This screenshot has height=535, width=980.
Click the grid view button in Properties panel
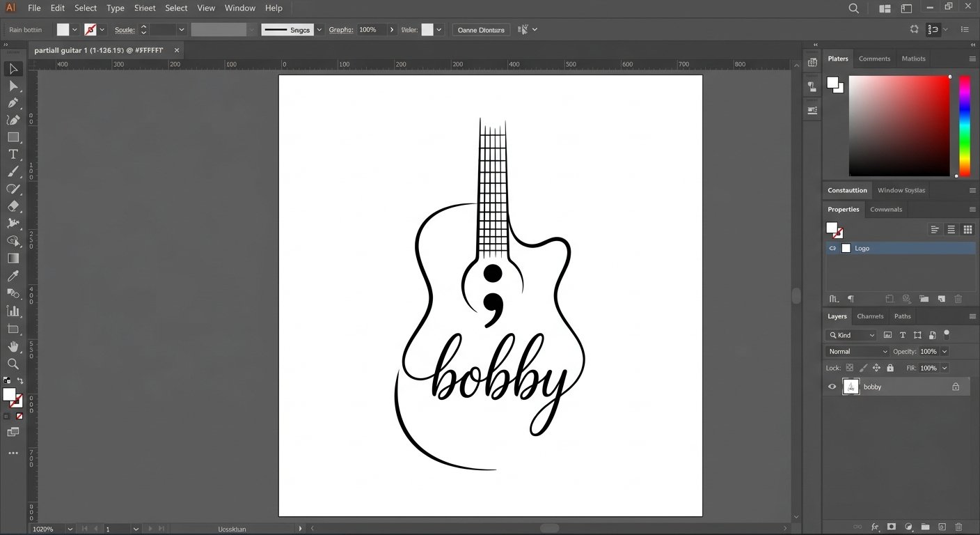967,229
